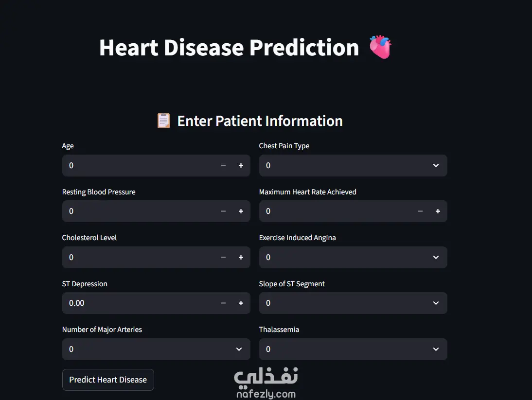Decrement Maximum Heart Rate Achieved

click(420, 211)
